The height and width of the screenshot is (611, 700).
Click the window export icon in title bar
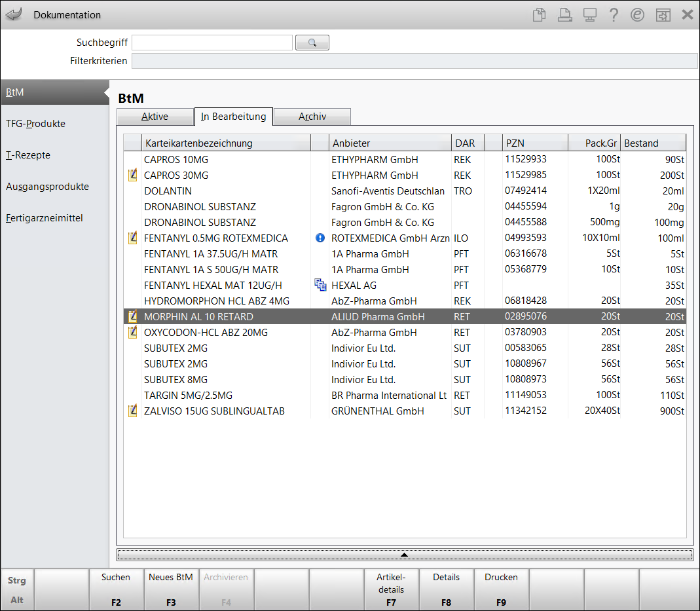(x=663, y=15)
